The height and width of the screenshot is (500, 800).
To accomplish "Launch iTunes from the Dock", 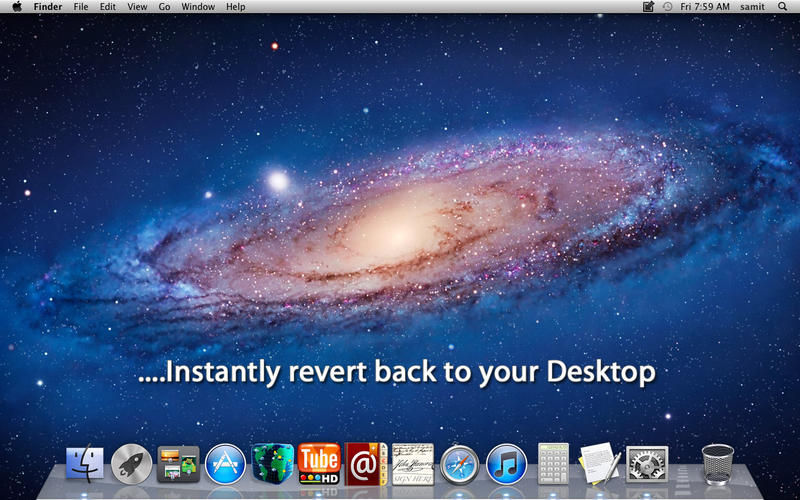I will (x=507, y=464).
